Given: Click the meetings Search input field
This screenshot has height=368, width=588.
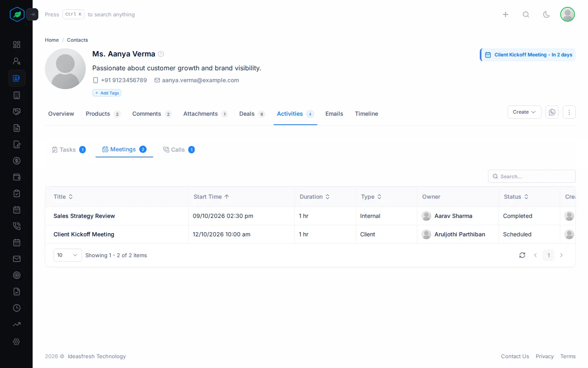Looking at the screenshot, I should pyautogui.click(x=532, y=176).
